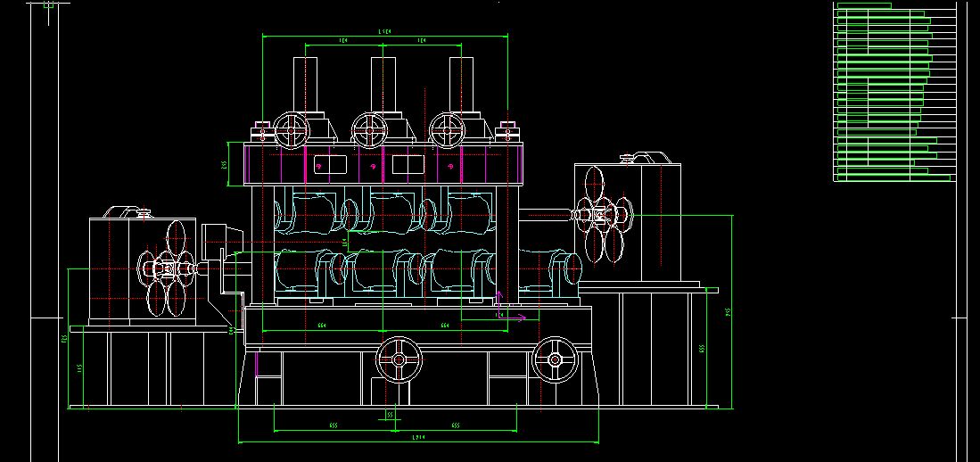980x462 pixels.
Task: Click the right rectangular window in the crossbeam
Action: [408, 164]
